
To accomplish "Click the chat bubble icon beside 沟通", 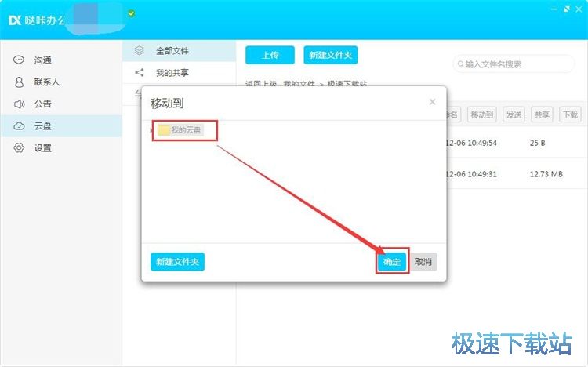I will click(19, 60).
